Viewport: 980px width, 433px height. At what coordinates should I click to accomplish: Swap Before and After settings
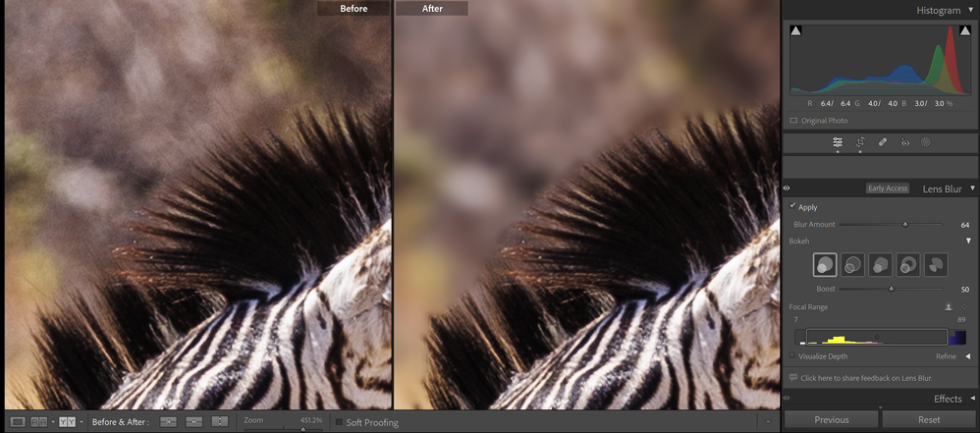[220, 422]
